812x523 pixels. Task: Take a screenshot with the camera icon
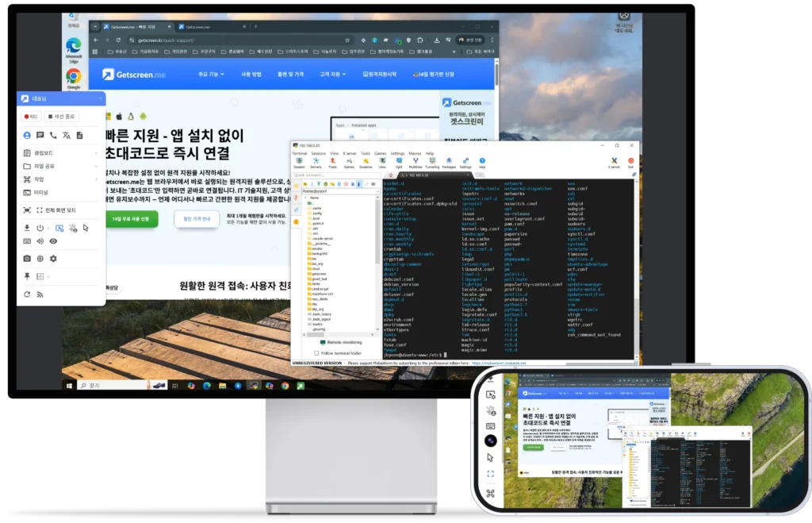click(27, 258)
